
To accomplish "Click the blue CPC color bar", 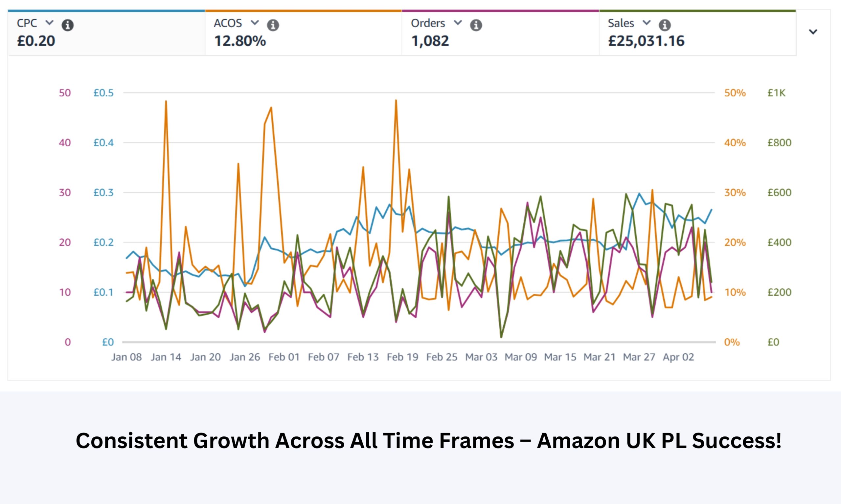I will pos(106,11).
